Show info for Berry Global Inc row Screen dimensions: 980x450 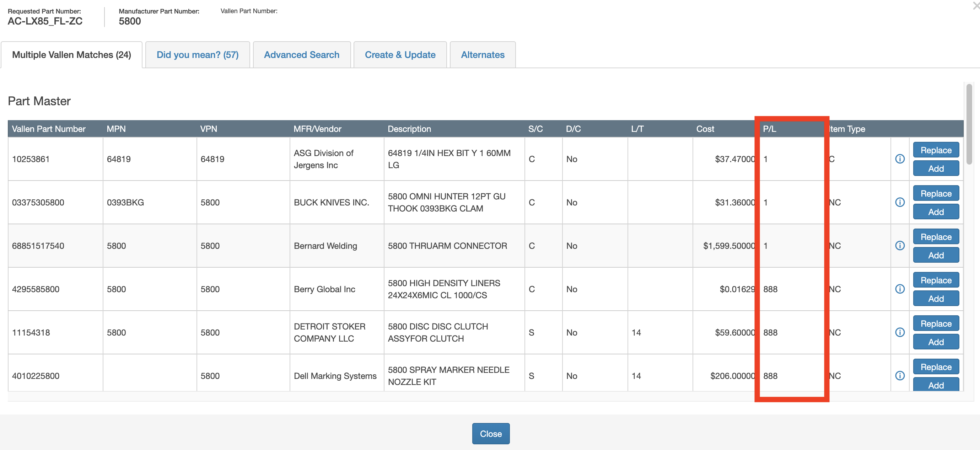899,289
